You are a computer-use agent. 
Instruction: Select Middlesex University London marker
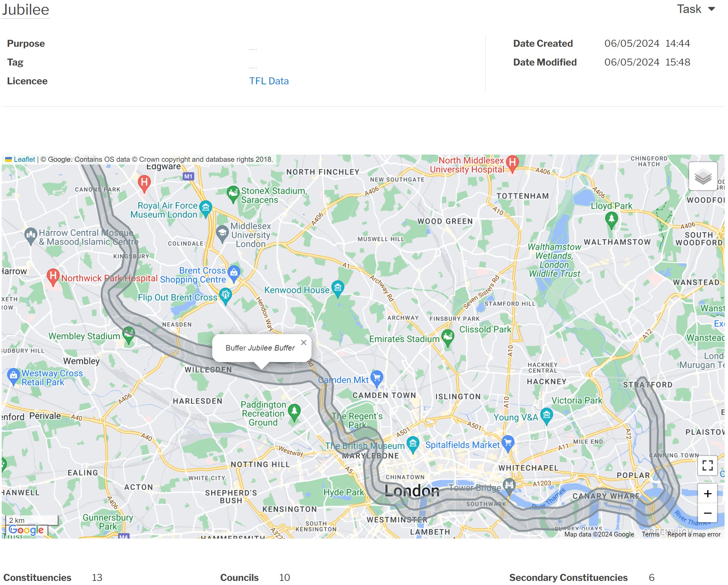tap(222, 234)
